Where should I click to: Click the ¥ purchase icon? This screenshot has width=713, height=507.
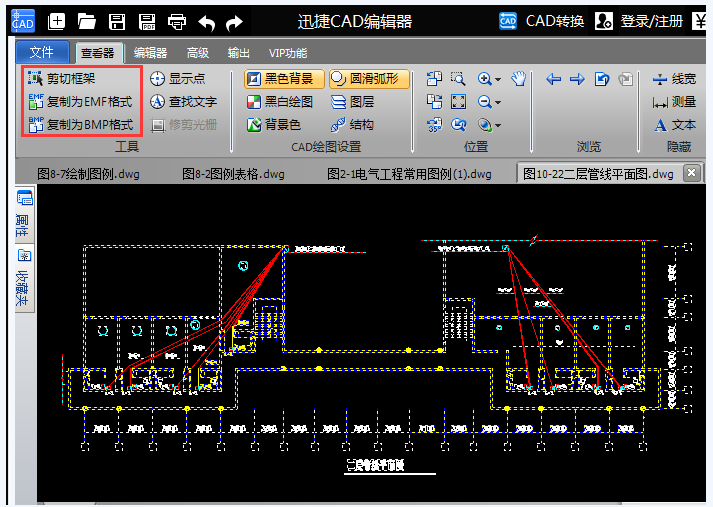click(x=699, y=21)
